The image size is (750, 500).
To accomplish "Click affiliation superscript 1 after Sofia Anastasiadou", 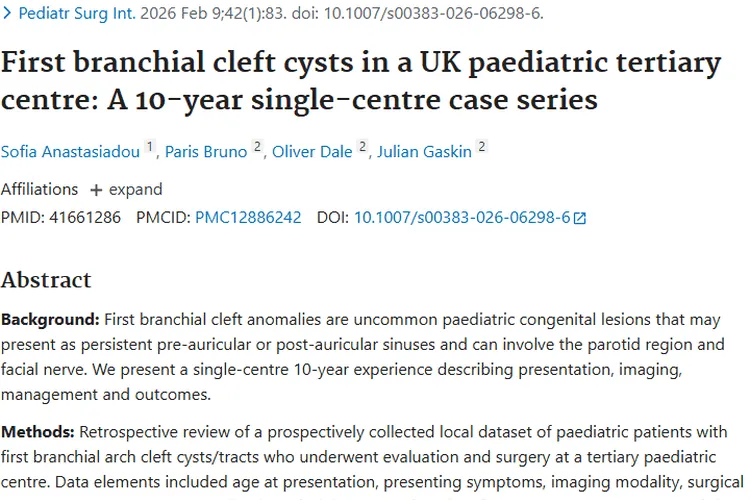I will (x=151, y=147).
